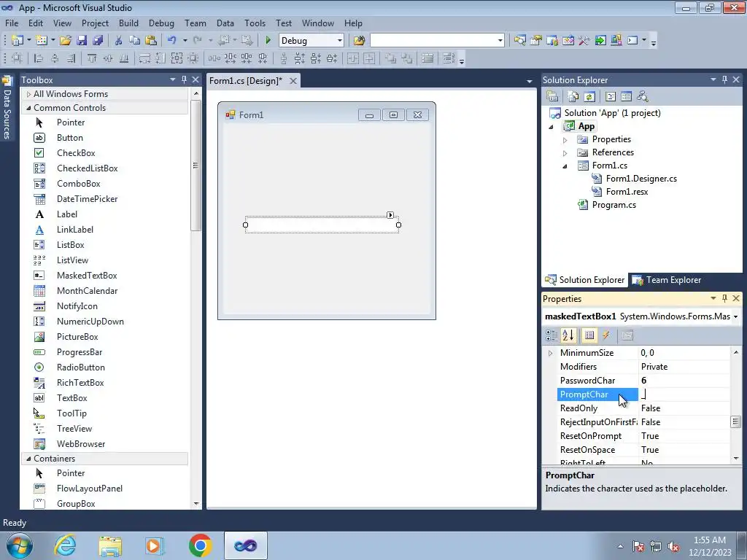Click the PromptChar value field
This screenshot has width=747, height=560.
click(x=684, y=394)
